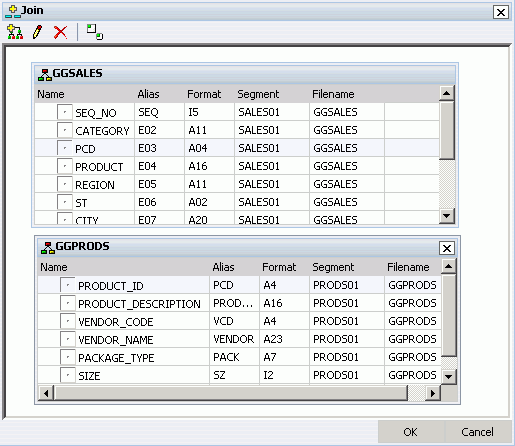Click the GGSALES table tree icon

pos(45,74)
